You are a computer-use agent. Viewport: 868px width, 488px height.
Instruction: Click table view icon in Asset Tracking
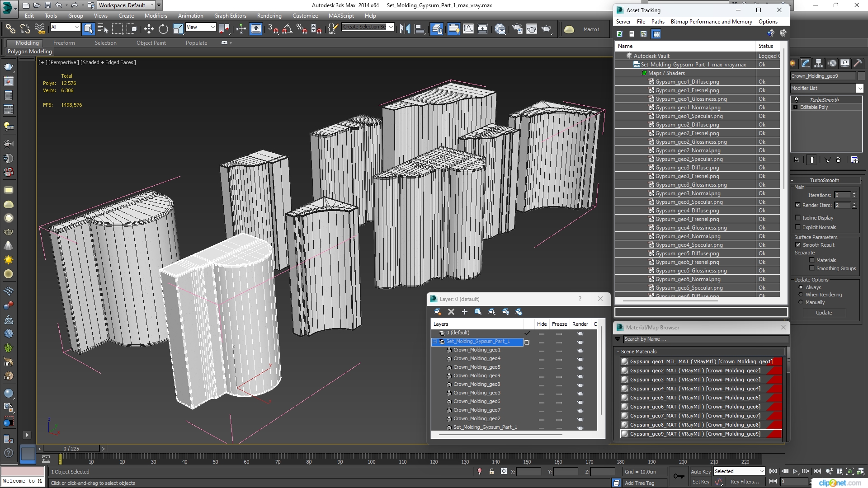point(656,34)
